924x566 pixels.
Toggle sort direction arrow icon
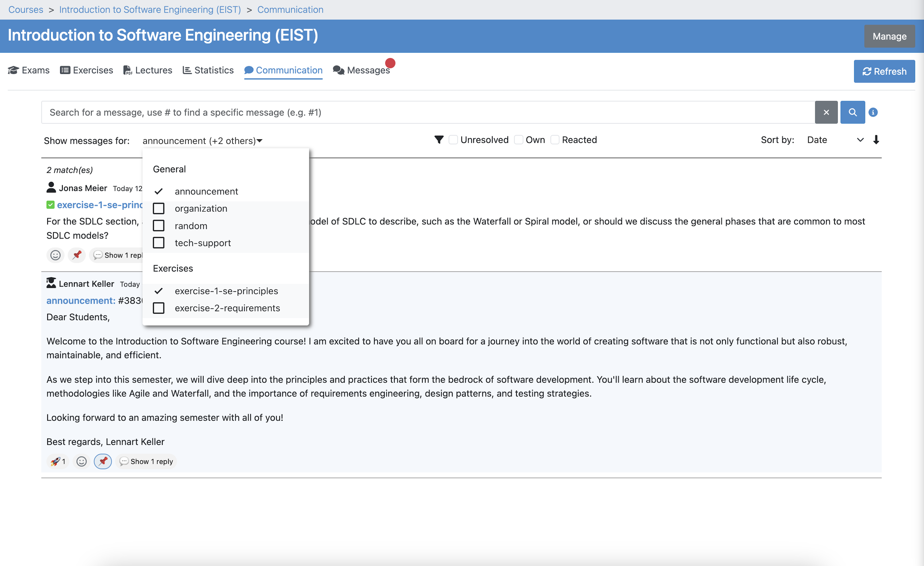(876, 140)
